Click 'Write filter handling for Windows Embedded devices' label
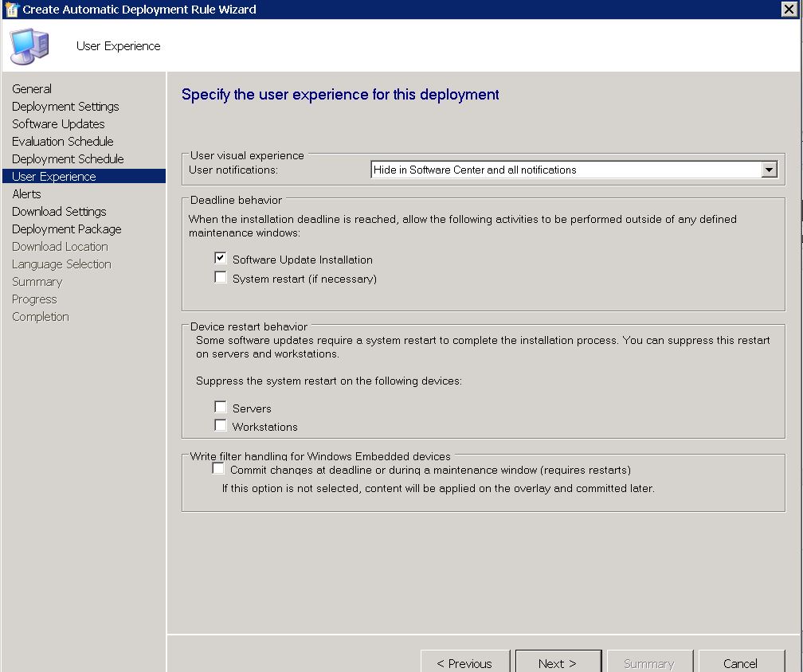Viewport: 803px width, 672px height. 320,456
